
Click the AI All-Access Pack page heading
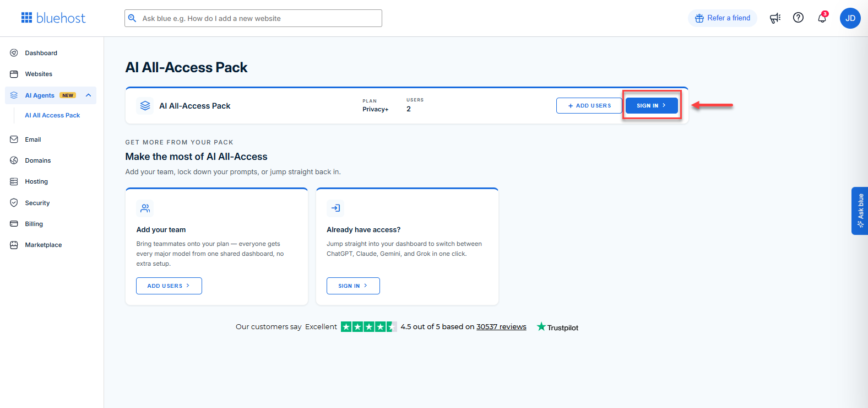186,67
